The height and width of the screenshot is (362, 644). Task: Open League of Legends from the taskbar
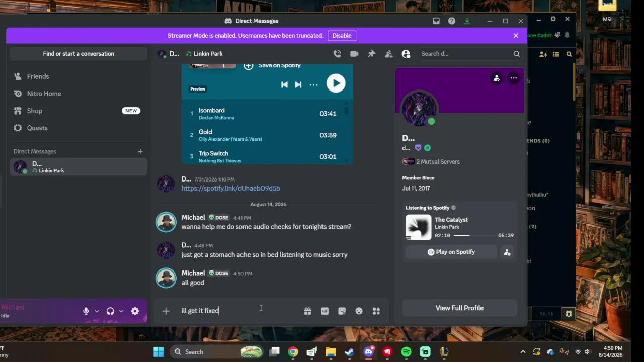click(444, 352)
